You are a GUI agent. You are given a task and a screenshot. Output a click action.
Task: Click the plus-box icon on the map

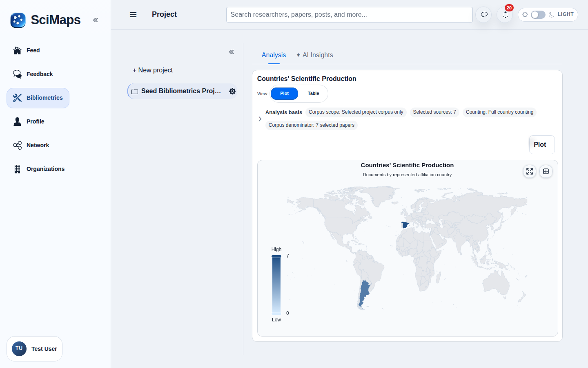546,171
